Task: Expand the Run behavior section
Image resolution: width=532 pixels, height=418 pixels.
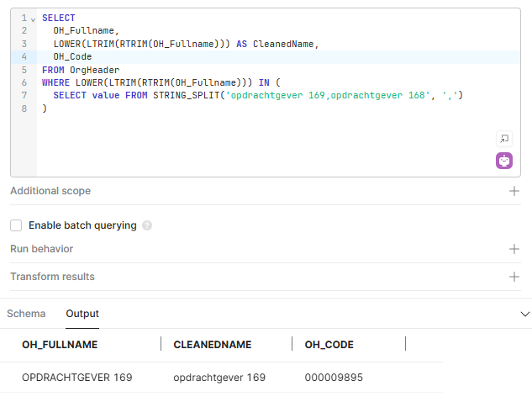Action: pyautogui.click(x=42, y=249)
